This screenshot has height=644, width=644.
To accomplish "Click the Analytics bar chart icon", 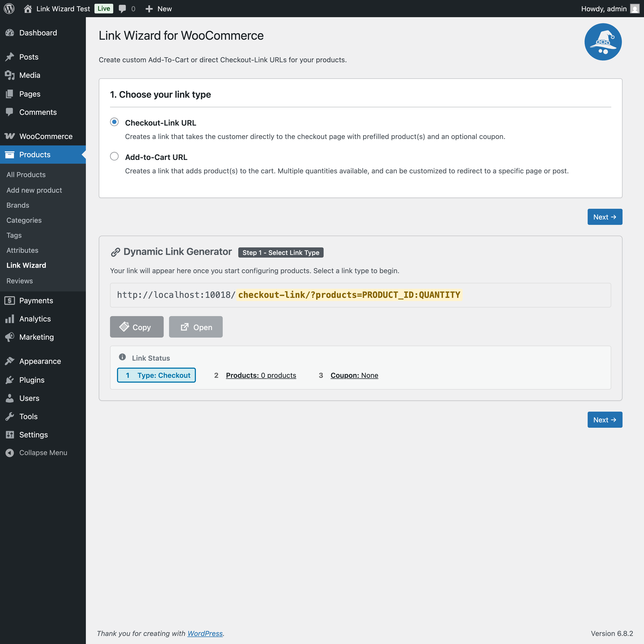I will point(10,319).
